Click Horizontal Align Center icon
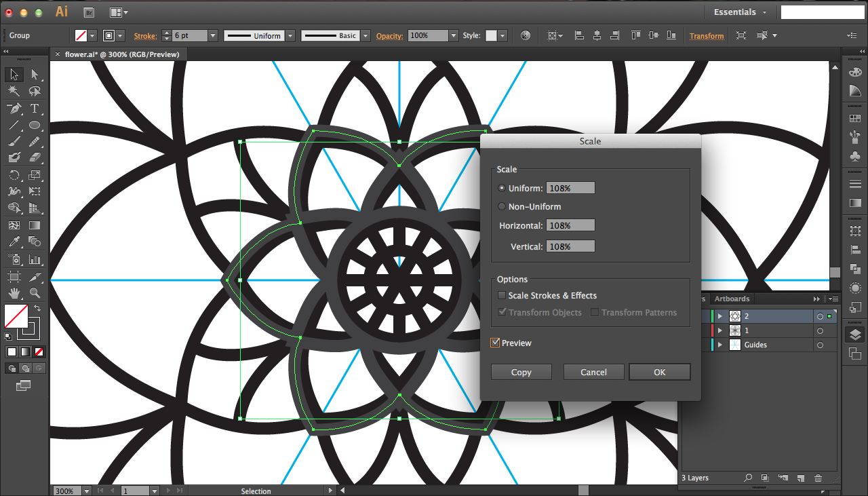Viewport: 868px width, 496px height. pos(597,35)
